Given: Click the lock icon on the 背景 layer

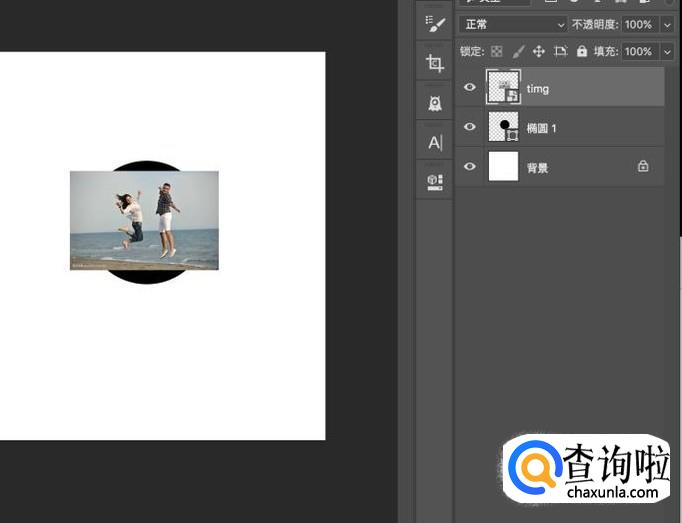Looking at the screenshot, I should (643, 167).
